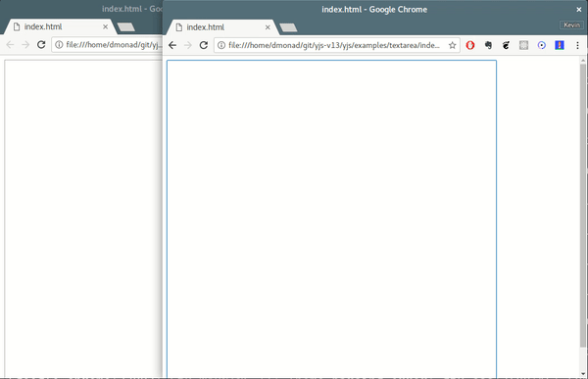Go back in the background Chrome window
The image size is (588, 379).
pos(10,45)
